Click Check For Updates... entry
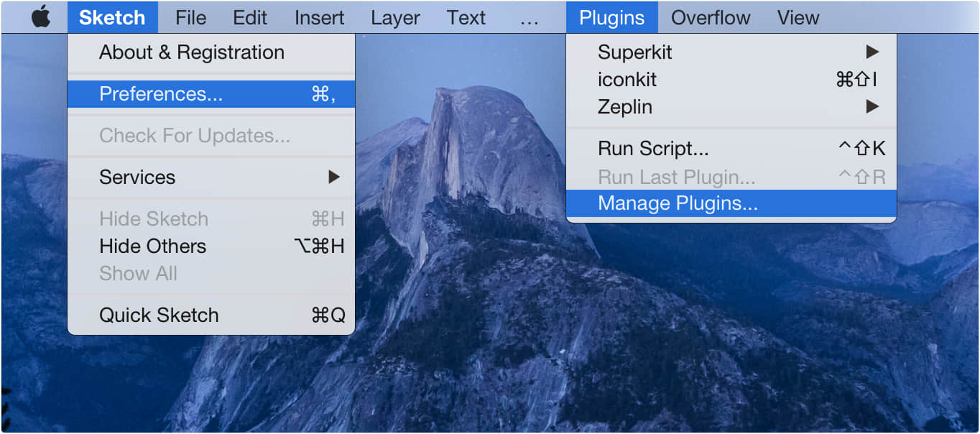Screen dimensions: 980x434 [x=211, y=136]
